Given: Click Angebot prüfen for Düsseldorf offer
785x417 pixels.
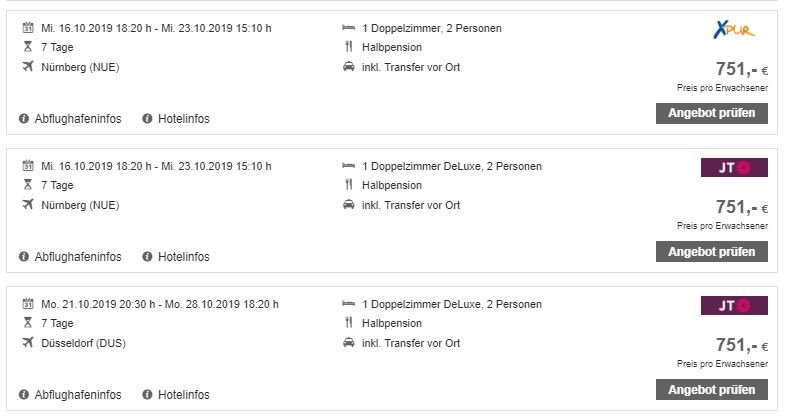Looking at the screenshot, I should coord(711,389).
